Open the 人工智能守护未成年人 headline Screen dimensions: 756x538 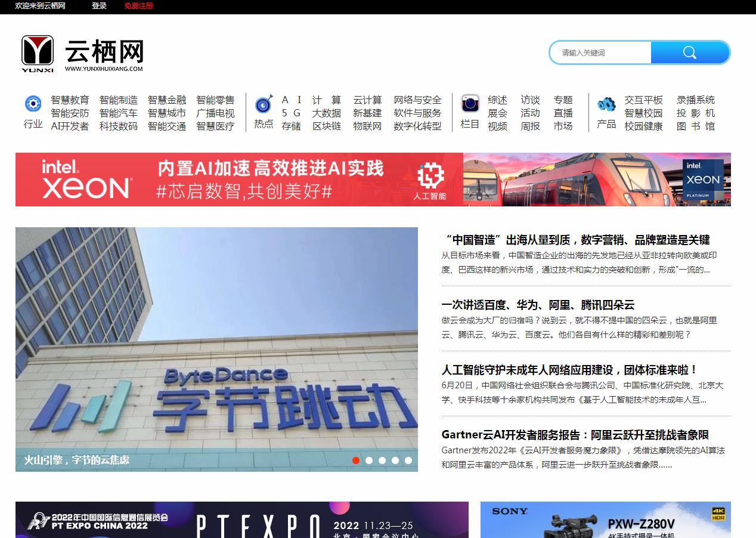(x=570, y=370)
